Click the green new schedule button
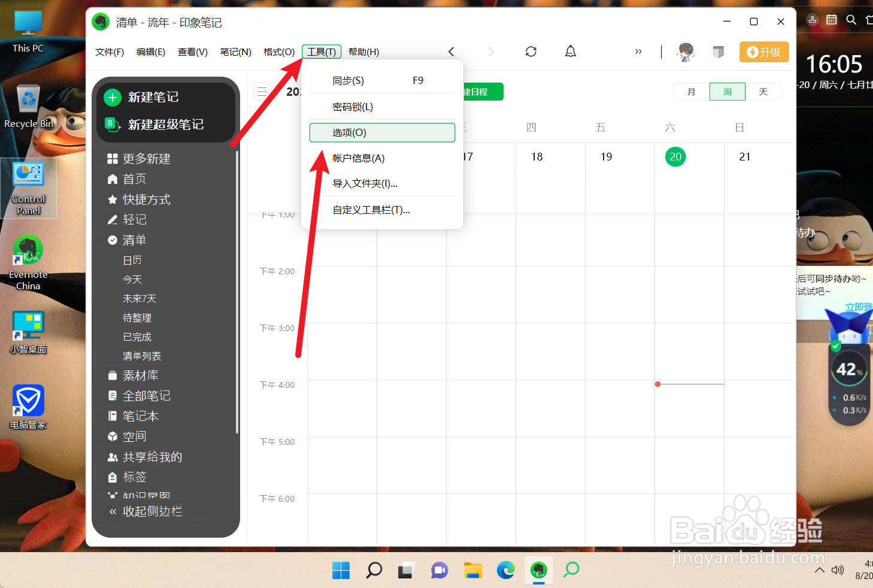Image resolution: width=873 pixels, height=588 pixels. pyautogui.click(x=483, y=92)
